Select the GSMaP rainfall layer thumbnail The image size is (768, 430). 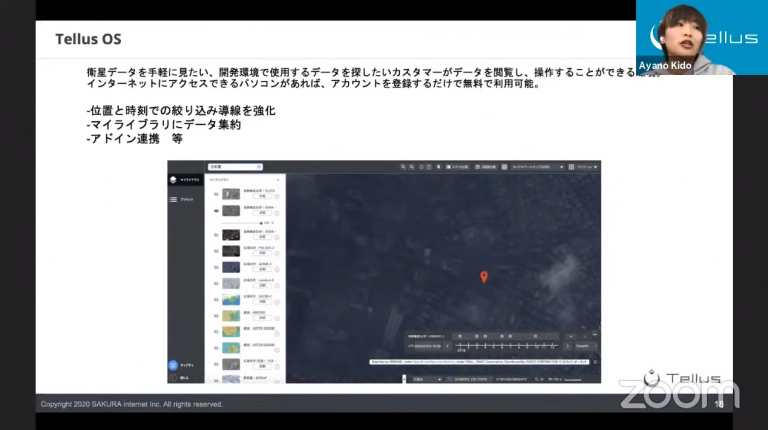[x=231, y=379]
